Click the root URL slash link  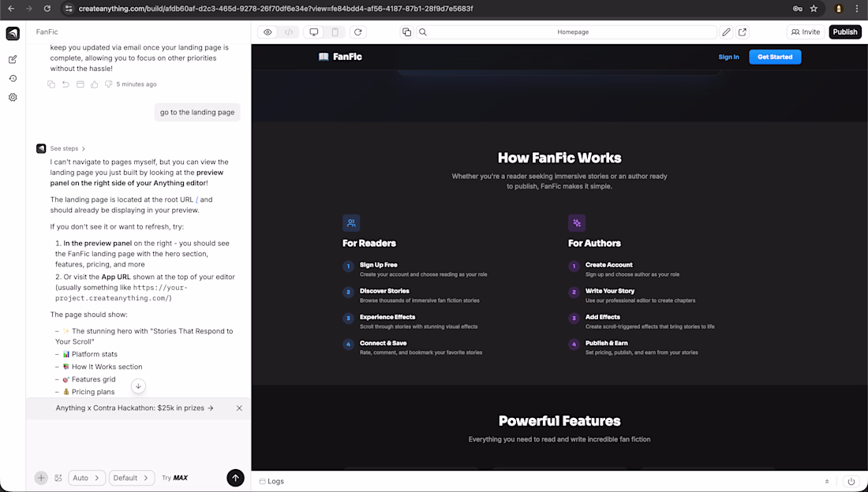point(197,199)
